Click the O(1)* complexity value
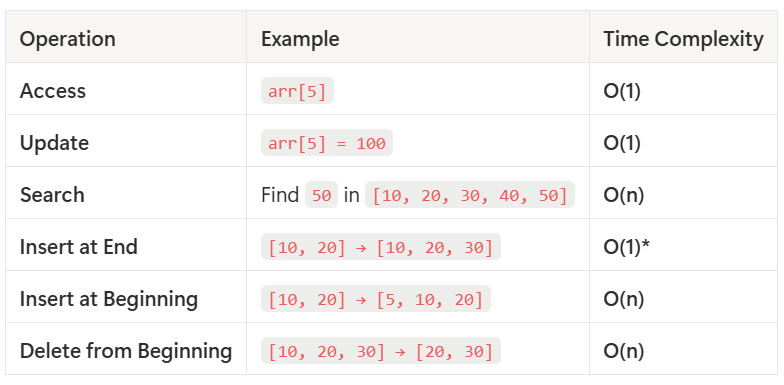 (626, 247)
